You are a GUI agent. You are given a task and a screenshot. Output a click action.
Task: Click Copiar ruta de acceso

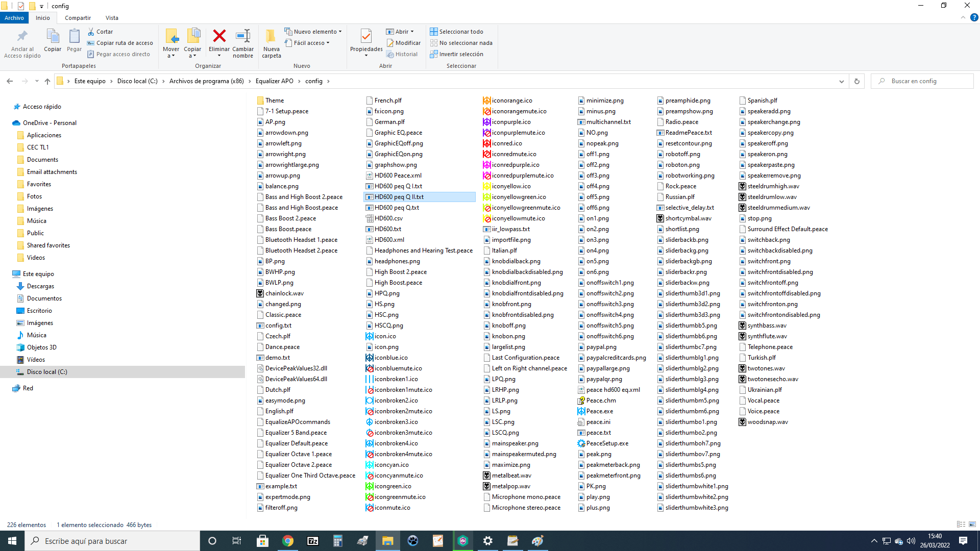coord(120,43)
